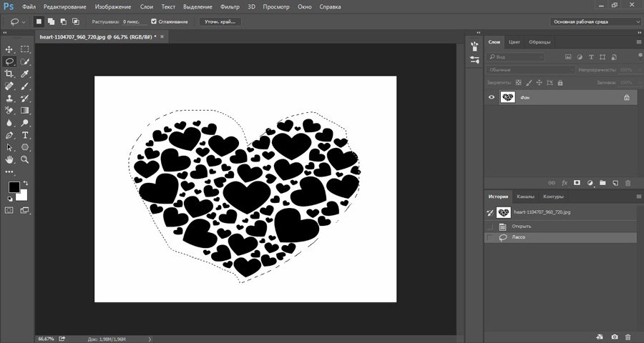Select the Crop tool

pos(10,74)
